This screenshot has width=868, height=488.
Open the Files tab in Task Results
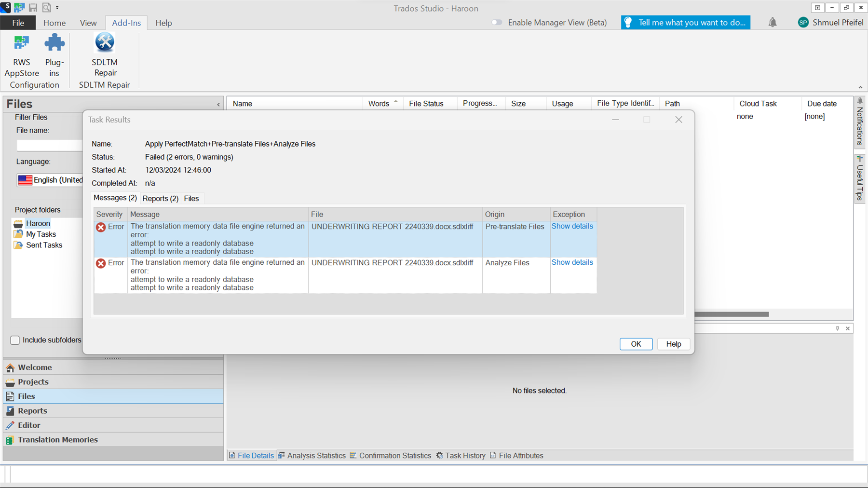[x=191, y=198]
